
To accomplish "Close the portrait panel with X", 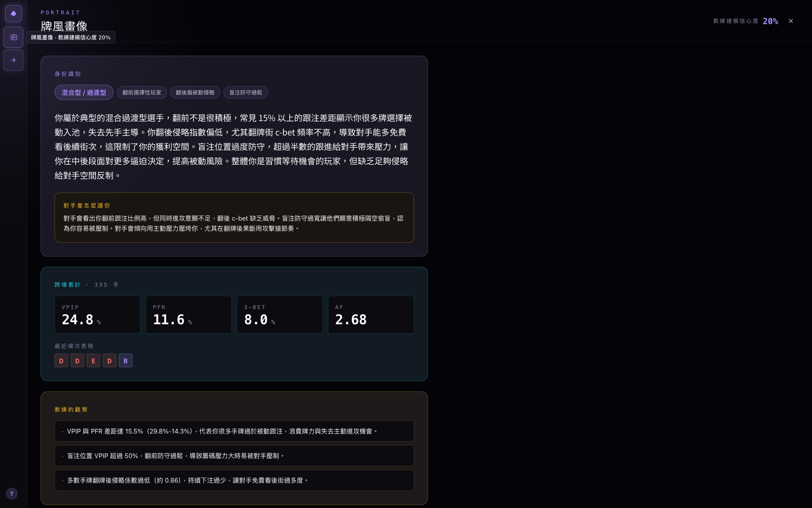I will 791,21.
